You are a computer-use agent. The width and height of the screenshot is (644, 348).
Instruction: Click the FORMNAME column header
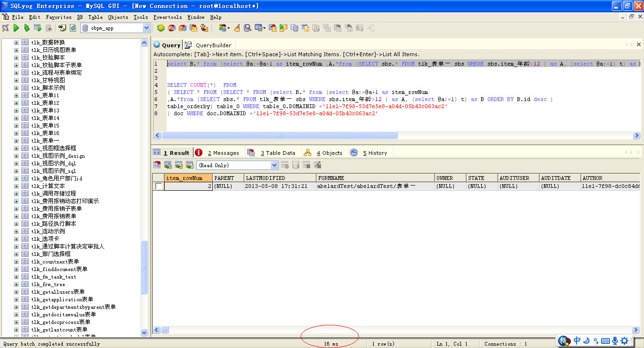(375, 178)
